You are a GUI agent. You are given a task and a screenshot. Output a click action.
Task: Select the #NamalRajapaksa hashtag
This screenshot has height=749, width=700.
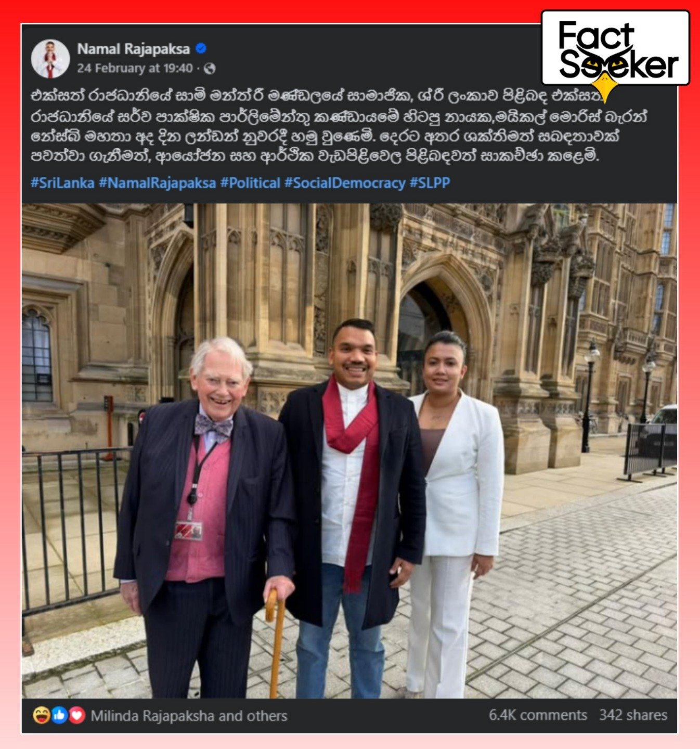[x=157, y=183]
